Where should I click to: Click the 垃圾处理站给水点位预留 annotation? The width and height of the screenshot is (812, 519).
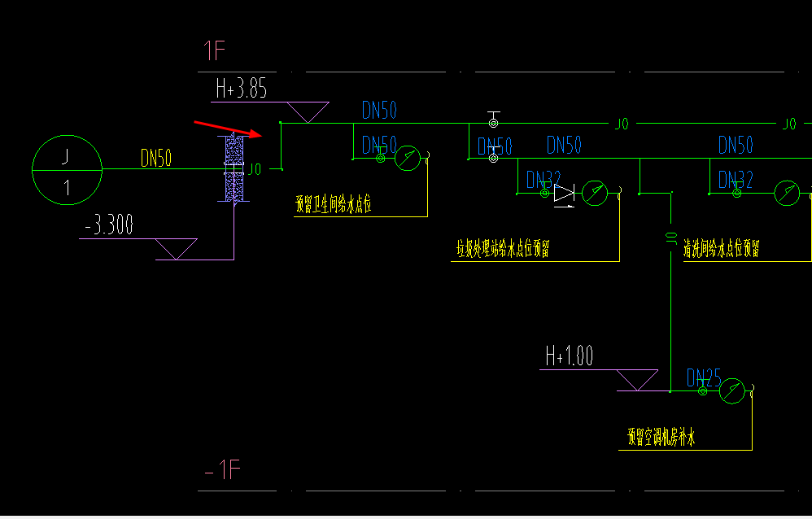point(502,248)
